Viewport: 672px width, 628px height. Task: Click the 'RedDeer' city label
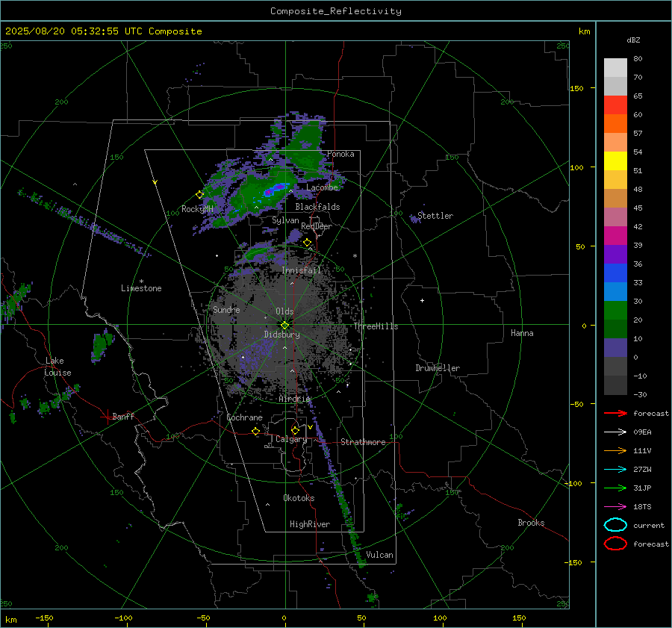tap(317, 226)
